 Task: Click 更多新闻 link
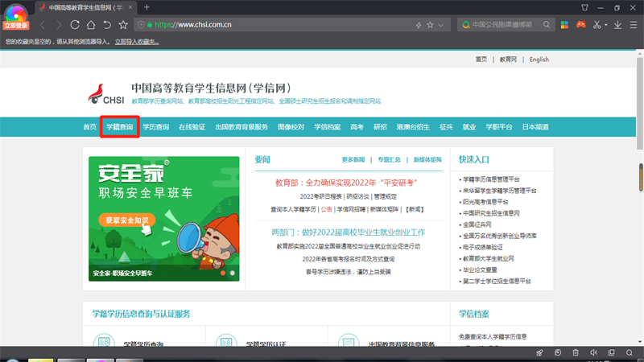(x=353, y=159)
